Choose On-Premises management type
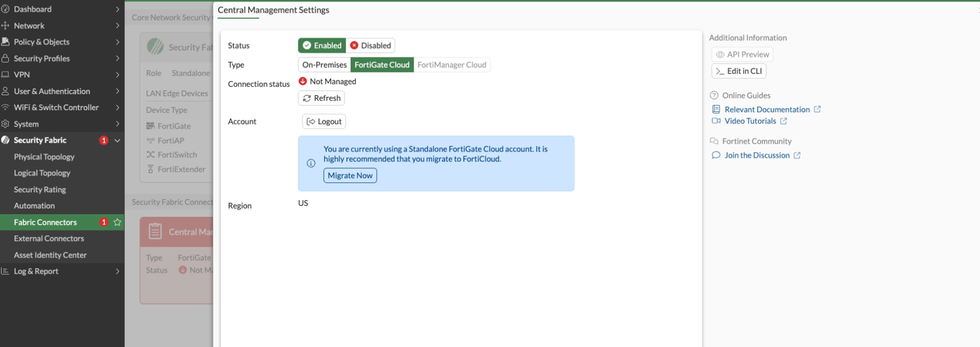980x347 pixels. click(x=324, y=65)
